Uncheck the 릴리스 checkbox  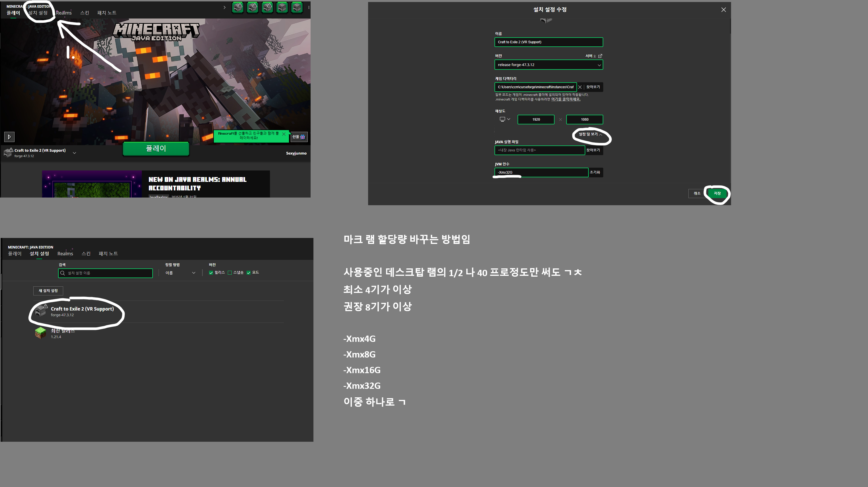click(211, 273)
